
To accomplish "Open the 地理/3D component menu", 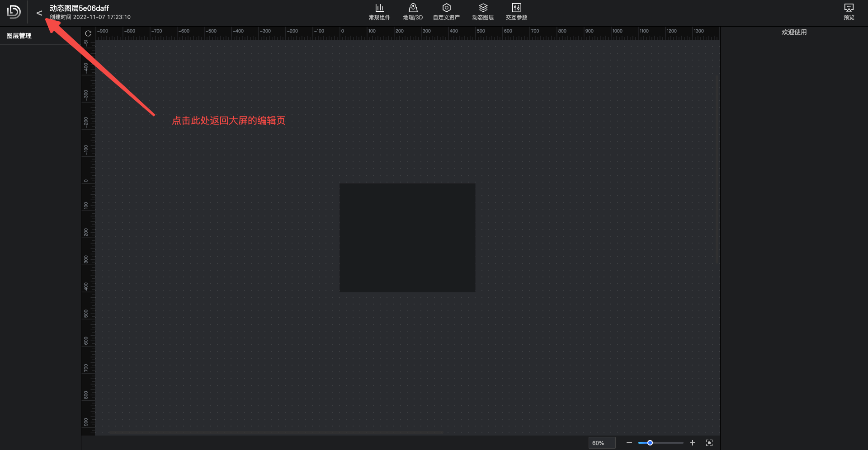I will tap(413, 12).
